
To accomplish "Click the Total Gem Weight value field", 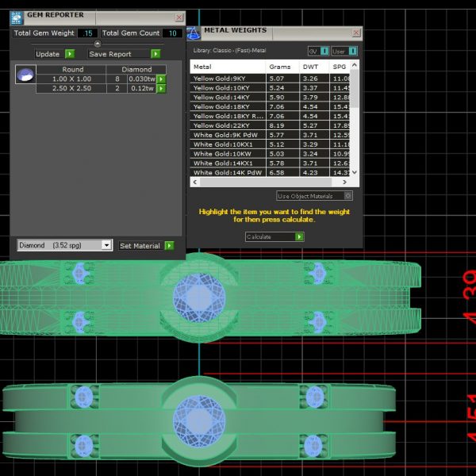I will pyautogui.click(x=88, y=33).
